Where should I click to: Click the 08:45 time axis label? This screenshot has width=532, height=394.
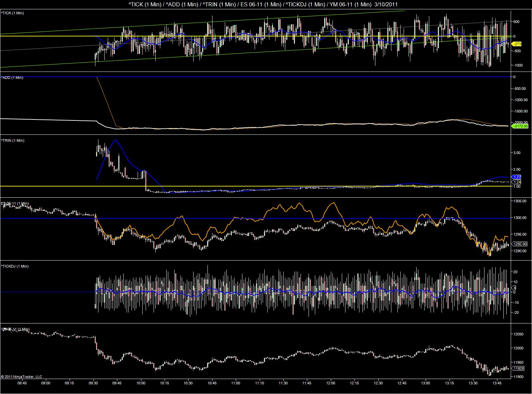pos(22,383)
